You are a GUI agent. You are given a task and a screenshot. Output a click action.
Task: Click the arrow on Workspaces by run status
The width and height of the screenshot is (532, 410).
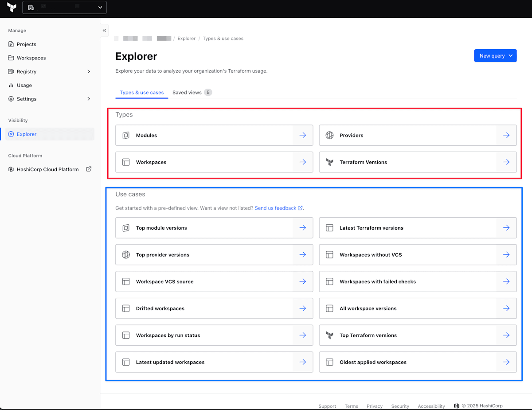tap(303, 336)
